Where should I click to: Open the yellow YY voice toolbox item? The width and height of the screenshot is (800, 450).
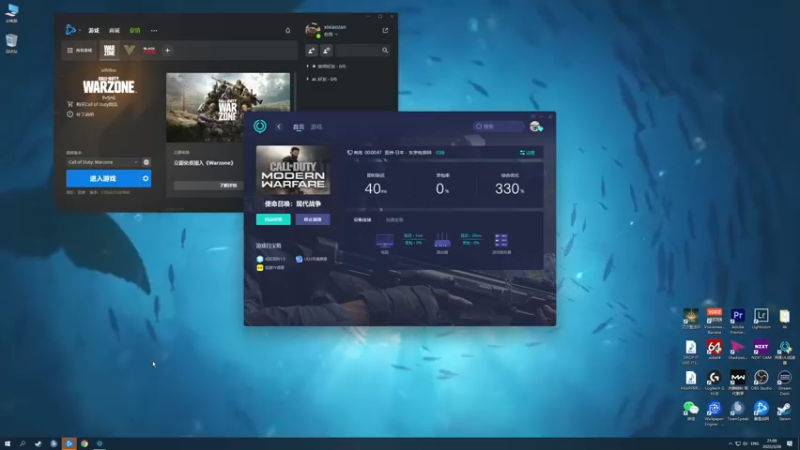click(x=270, y=267)
